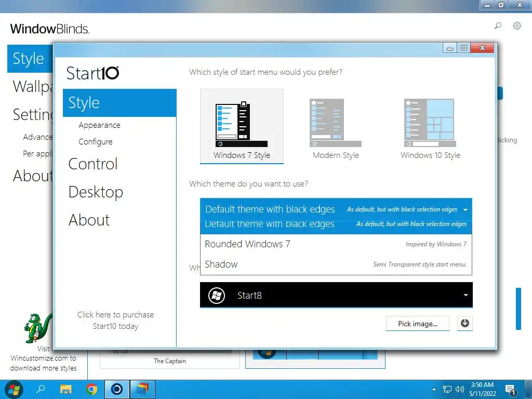Switch to the Start10 taskbar icon

pyautogui.click(x=117, y=389)
